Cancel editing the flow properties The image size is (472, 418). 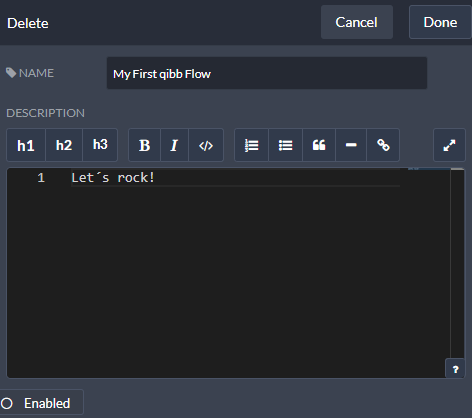(x=357, y=22)
